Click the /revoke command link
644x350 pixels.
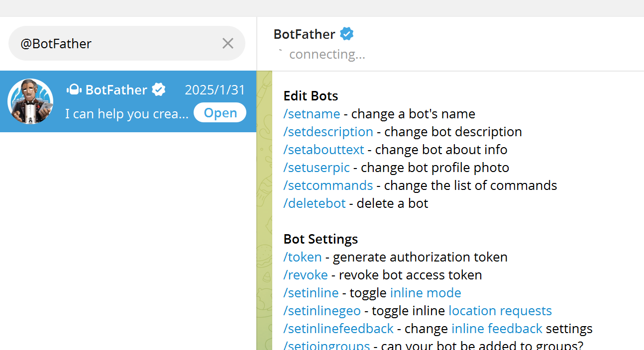coord(306,275)
